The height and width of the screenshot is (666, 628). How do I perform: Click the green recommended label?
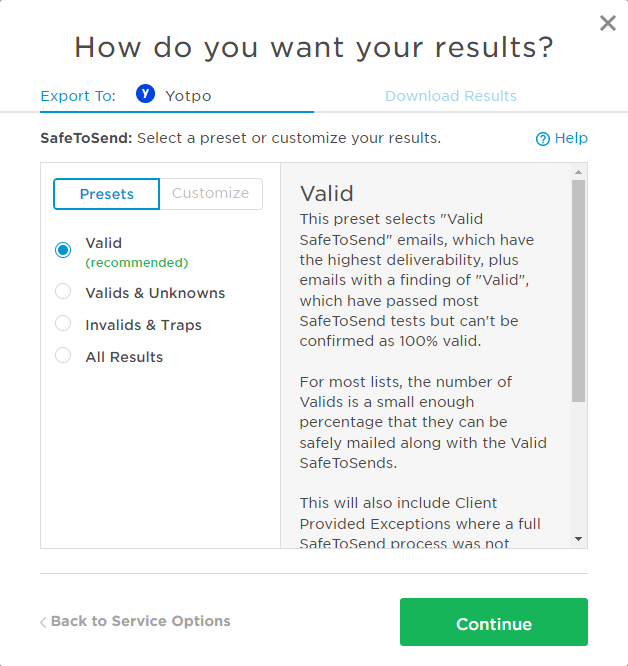[137, 263]
